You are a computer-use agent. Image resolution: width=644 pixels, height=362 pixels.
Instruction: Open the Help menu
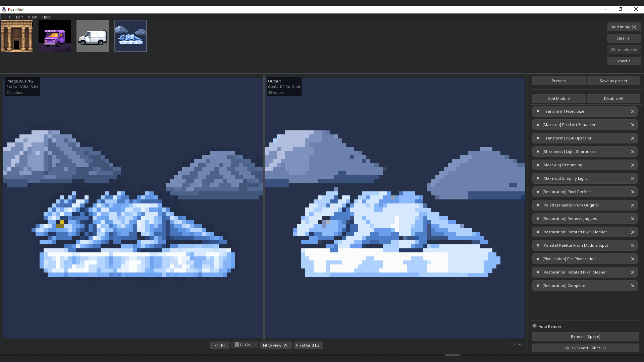point(46,17)
